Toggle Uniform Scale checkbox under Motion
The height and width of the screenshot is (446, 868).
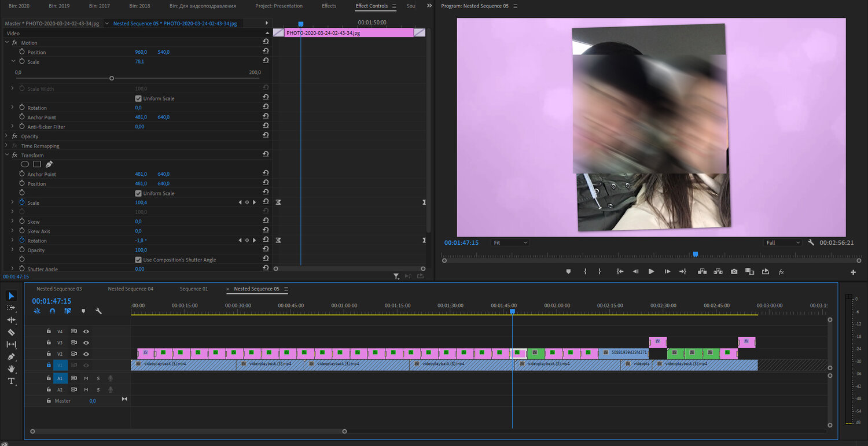[138, 98]
